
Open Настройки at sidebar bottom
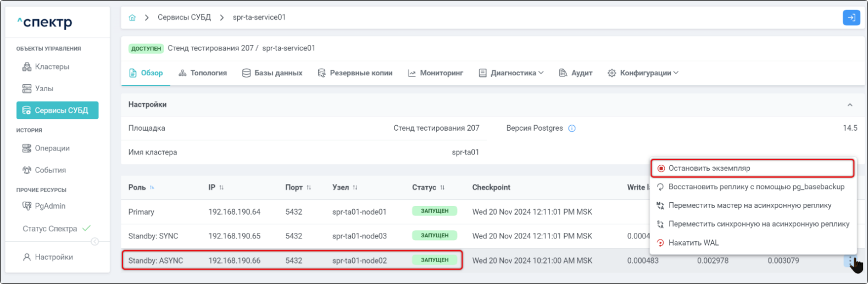tap(53, 257)
